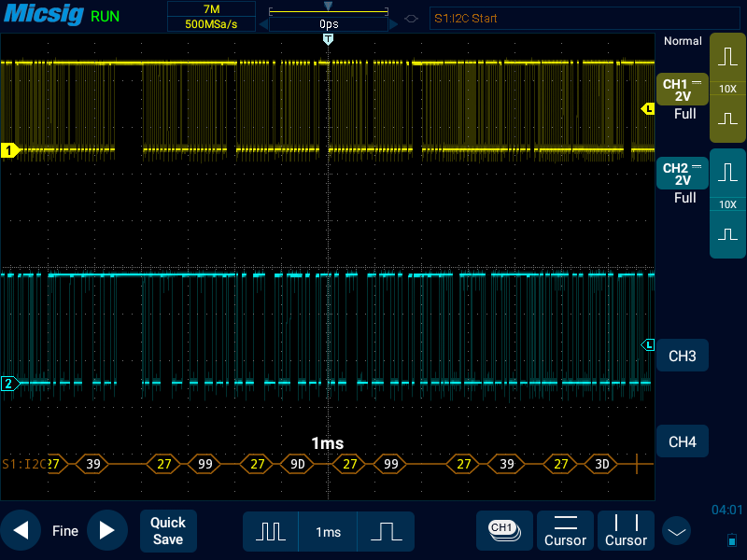The width and height of the screenshot is (747, 560).
Task: Enable horizontal Cursor lines
Action: [565, 530]
